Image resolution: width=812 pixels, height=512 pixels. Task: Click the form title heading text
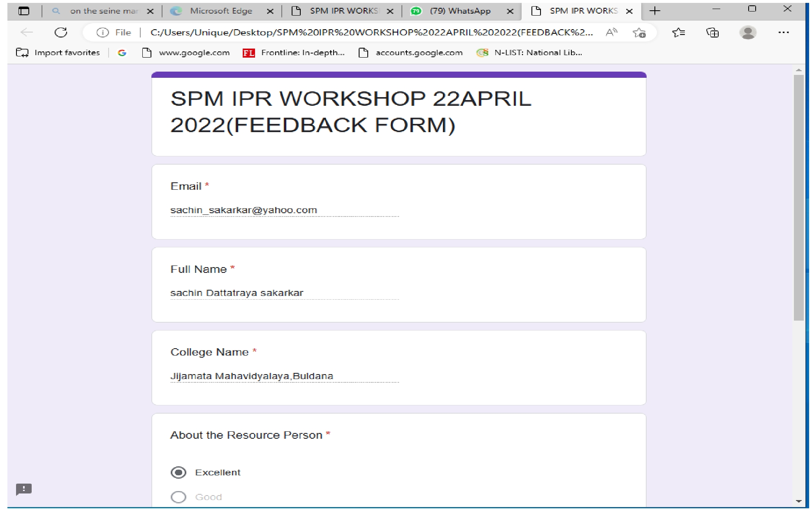click(x=351, y=112)
